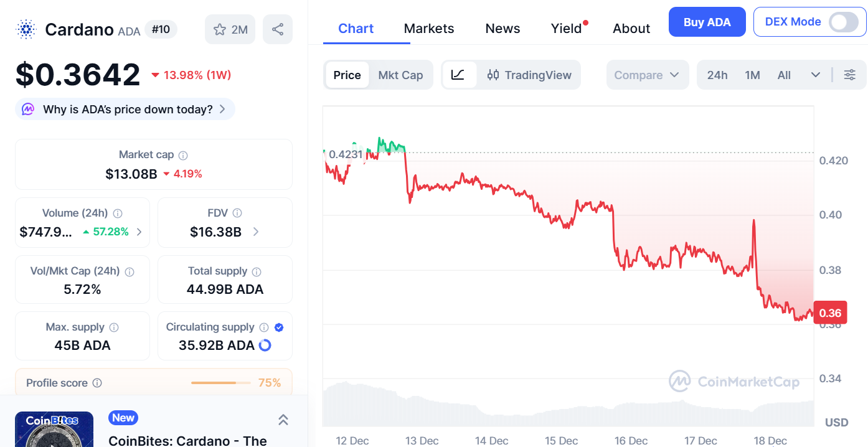Switch chart from Price to Mkt Cap

(x=400, y=75)
